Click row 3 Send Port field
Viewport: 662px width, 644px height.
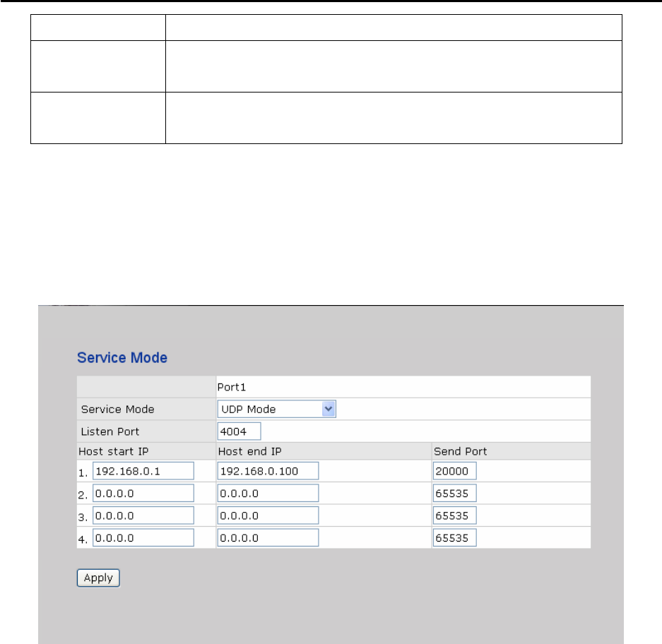tap(455, 515)
